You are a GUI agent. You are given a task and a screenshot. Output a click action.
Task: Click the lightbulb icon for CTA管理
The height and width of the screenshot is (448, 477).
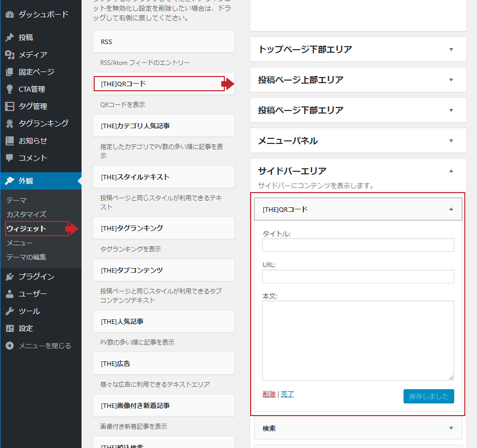[9, 89]
